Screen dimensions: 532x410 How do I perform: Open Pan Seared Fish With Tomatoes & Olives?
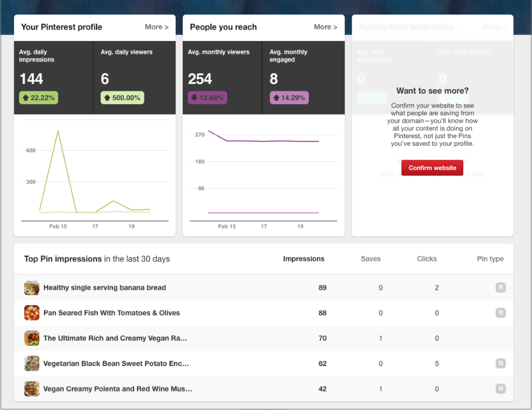(x=112, y=313)
